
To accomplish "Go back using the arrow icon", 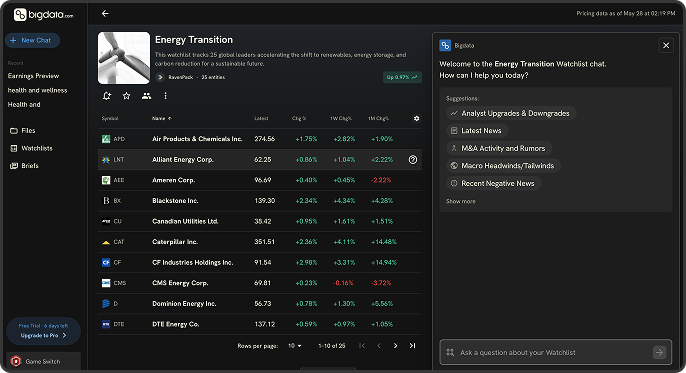I will [x=105, y=14].
